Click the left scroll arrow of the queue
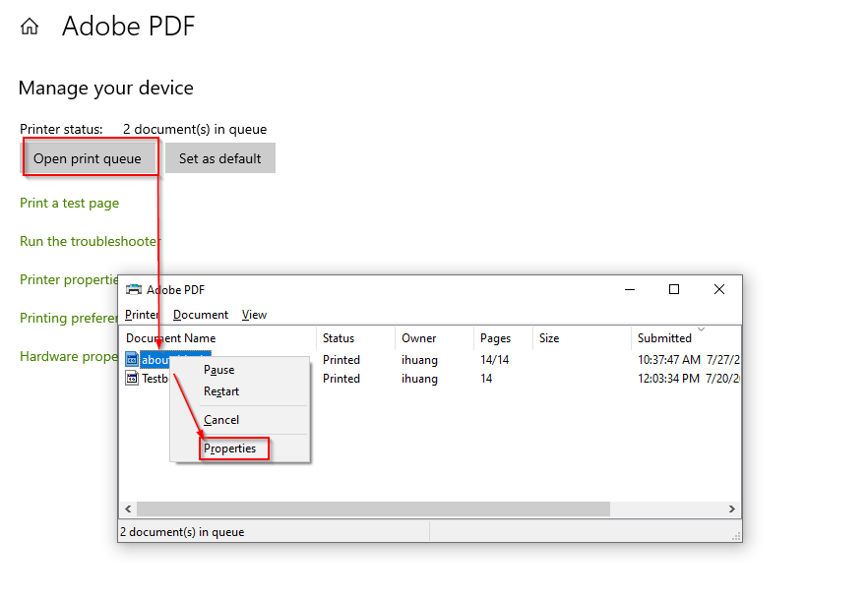868x598 pixels. pos(128,508)
